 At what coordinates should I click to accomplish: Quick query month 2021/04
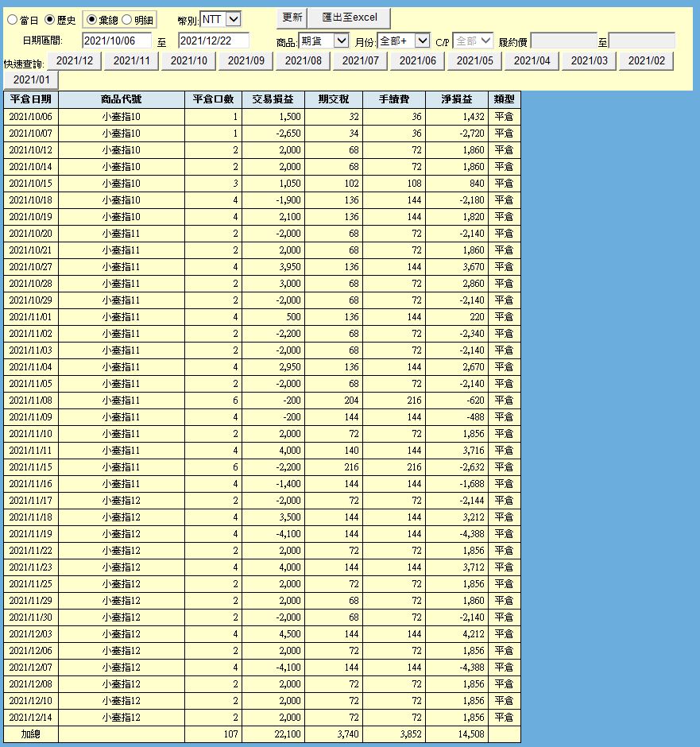532,61
